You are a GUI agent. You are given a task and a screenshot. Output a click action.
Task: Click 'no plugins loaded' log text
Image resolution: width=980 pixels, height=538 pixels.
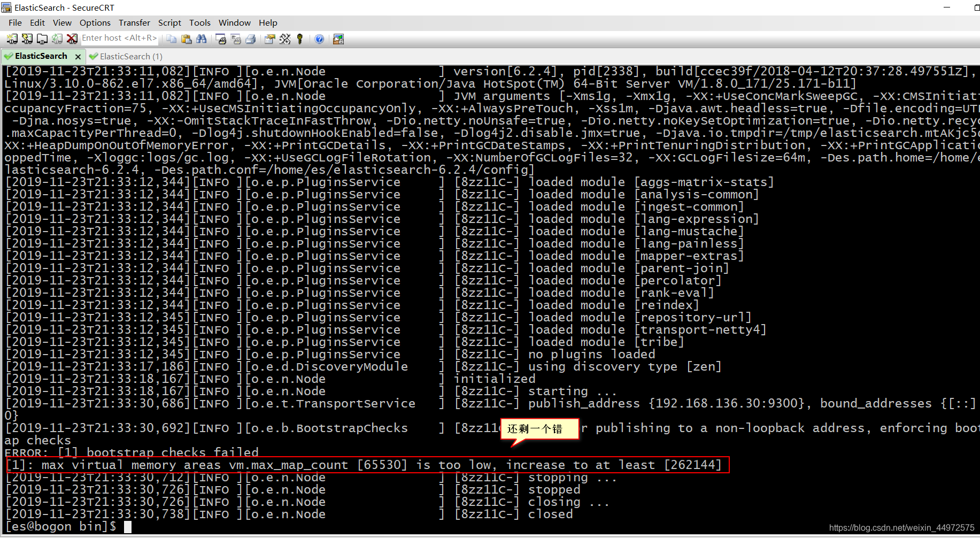coord(591,354)
